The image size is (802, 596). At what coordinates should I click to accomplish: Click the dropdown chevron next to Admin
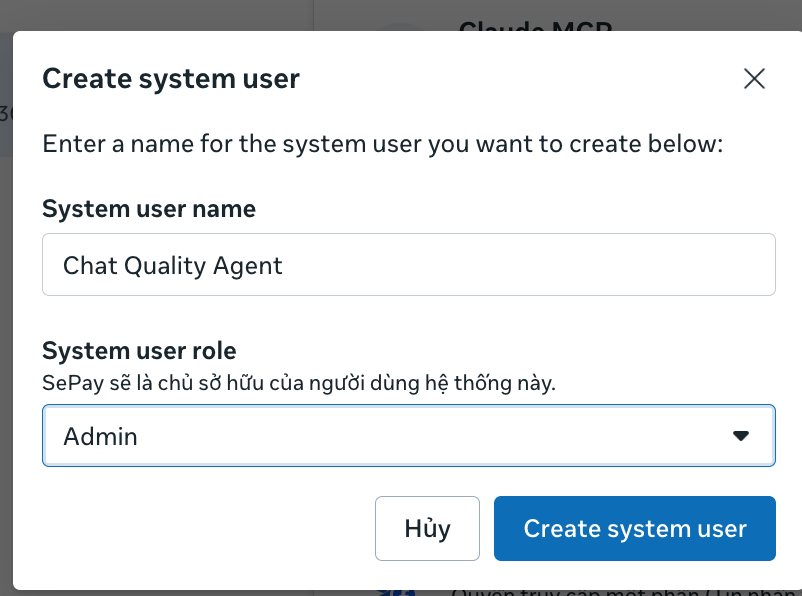point(740,435)
